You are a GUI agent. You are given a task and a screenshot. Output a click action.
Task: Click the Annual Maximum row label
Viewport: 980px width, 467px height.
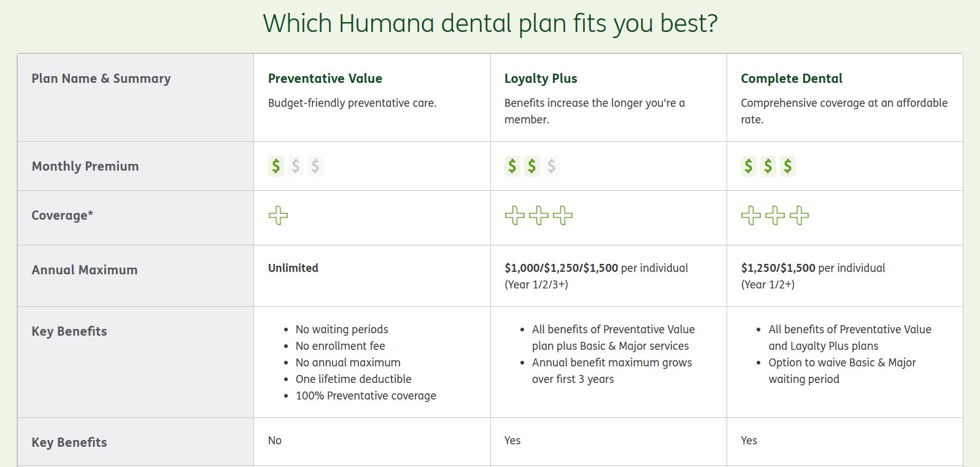(85, 270)
